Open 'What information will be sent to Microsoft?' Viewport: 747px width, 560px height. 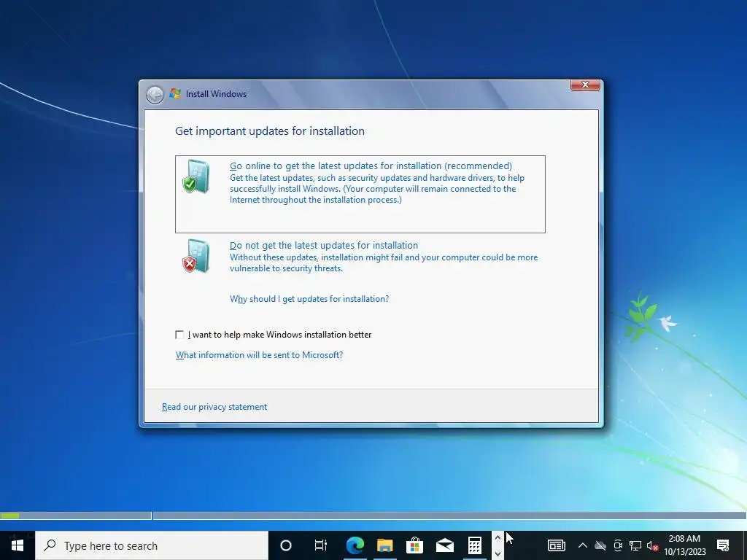(x=259, y=355)
